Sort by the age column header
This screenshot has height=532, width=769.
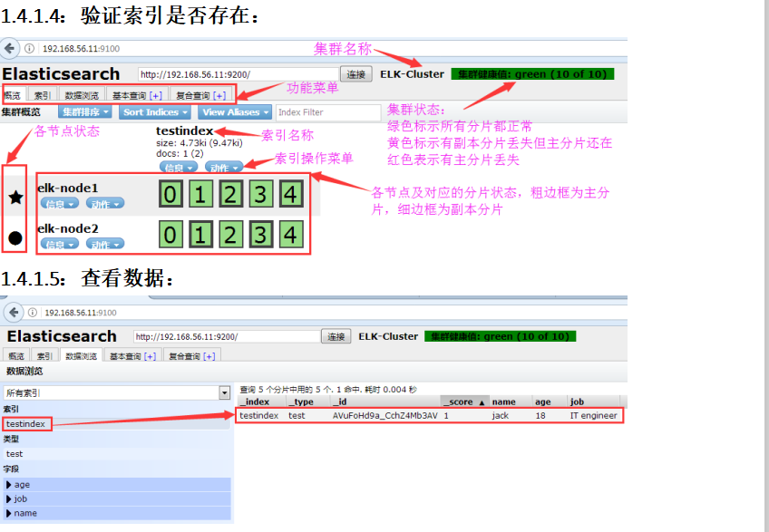tap(550, 401)
